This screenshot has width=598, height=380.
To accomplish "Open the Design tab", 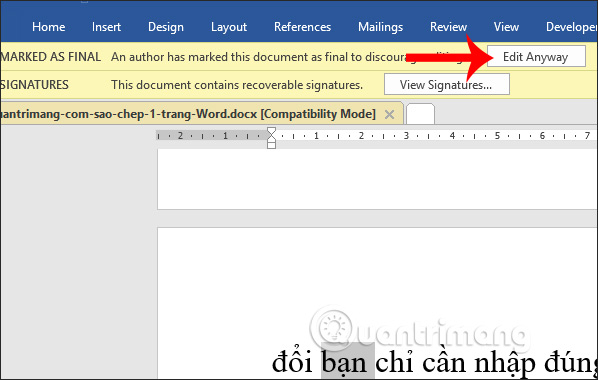I will pyautogui.click(x=166, y=27).
